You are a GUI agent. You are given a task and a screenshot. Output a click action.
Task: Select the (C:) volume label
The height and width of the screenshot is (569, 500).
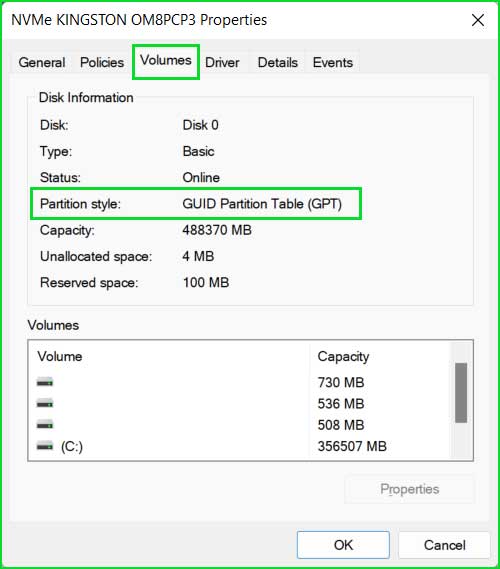coord(72,446)
